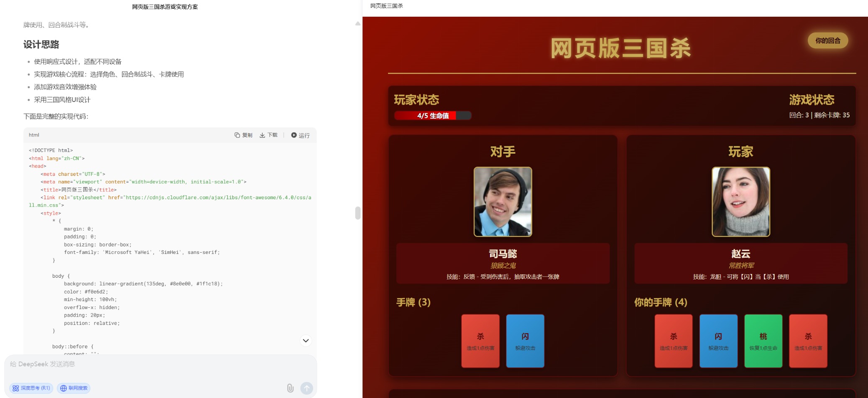This screenshot has height=398, width=868.
Task: Click the "你的回合" turn indicator button
Action: click(827, 41)
